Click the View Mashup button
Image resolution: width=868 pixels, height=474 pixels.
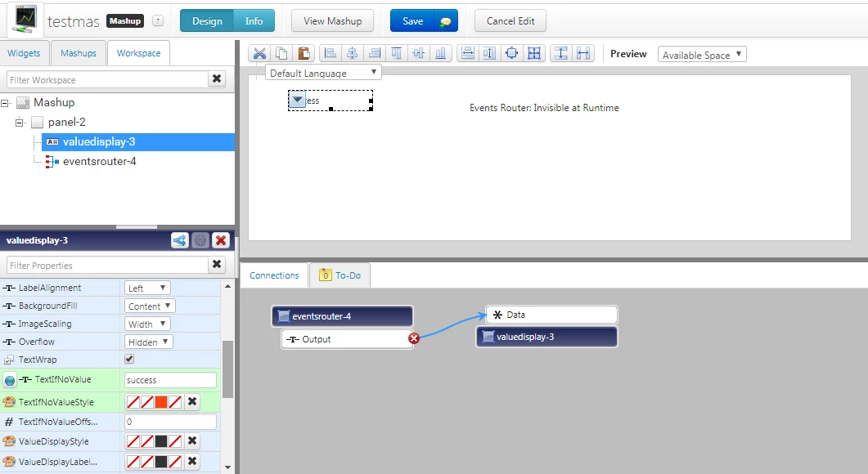(333, 21)
